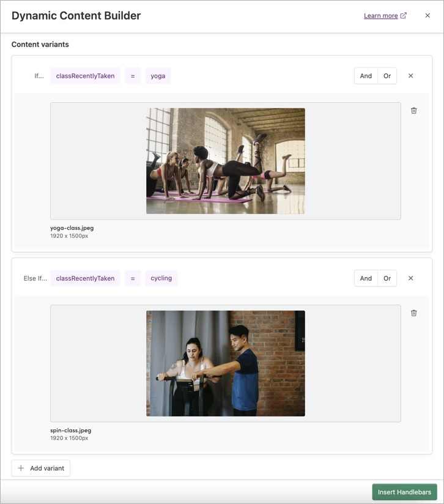Open the equals operator in the If row
Screen dimensions: 444x504
(x=133, y=76)
